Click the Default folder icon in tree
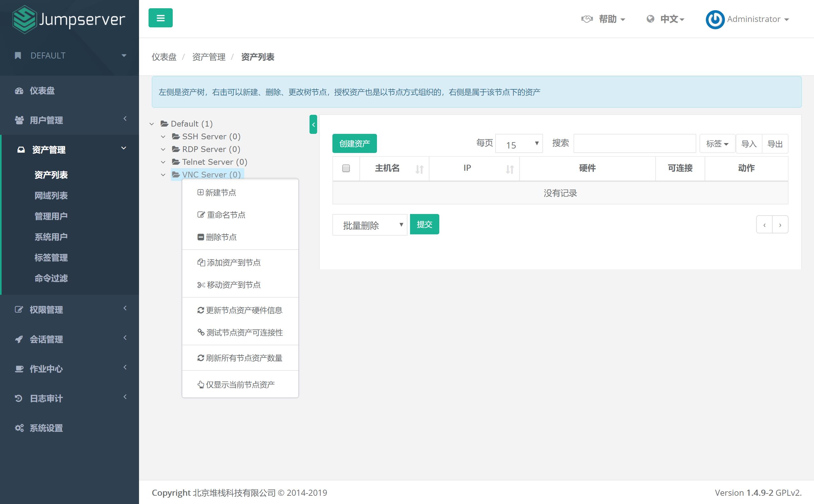814x504 pixels. click(164, 124)
